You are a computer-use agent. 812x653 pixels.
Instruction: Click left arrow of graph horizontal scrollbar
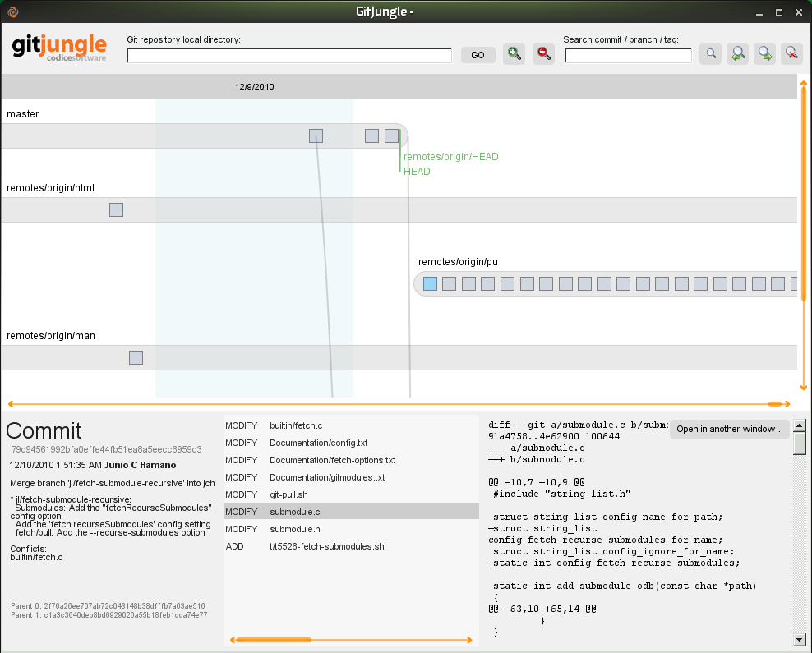tap(11, 404)
